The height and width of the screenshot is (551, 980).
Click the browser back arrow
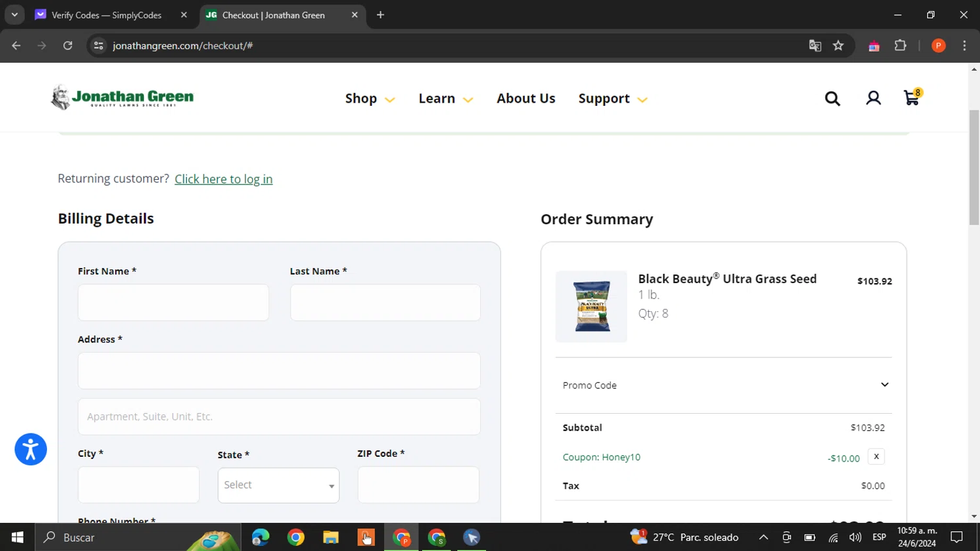[16, 46]
